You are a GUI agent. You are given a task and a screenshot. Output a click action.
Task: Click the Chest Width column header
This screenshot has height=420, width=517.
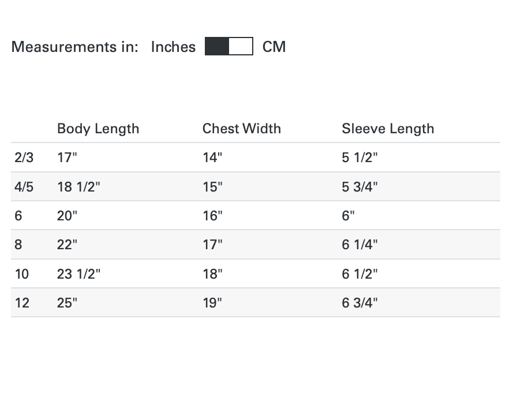tap(241, 128)
